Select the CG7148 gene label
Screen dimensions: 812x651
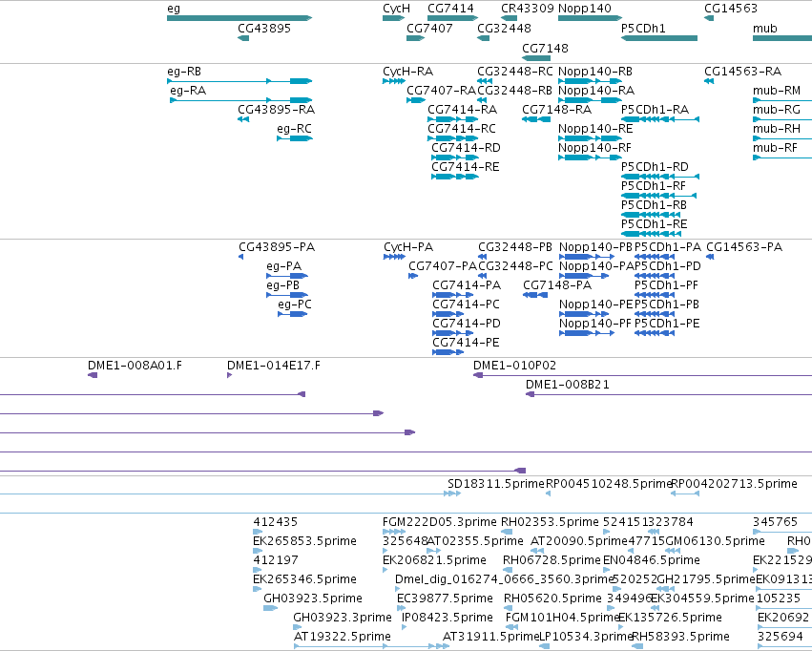545,48
